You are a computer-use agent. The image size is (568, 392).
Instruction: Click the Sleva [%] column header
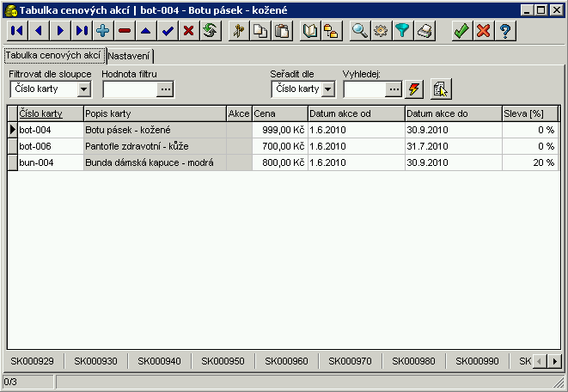(528, 113)
